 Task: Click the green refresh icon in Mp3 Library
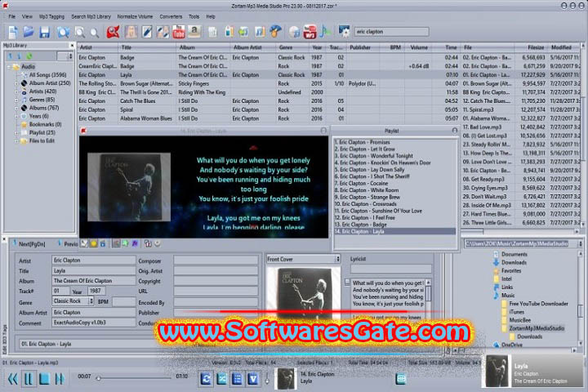[29, 56]
